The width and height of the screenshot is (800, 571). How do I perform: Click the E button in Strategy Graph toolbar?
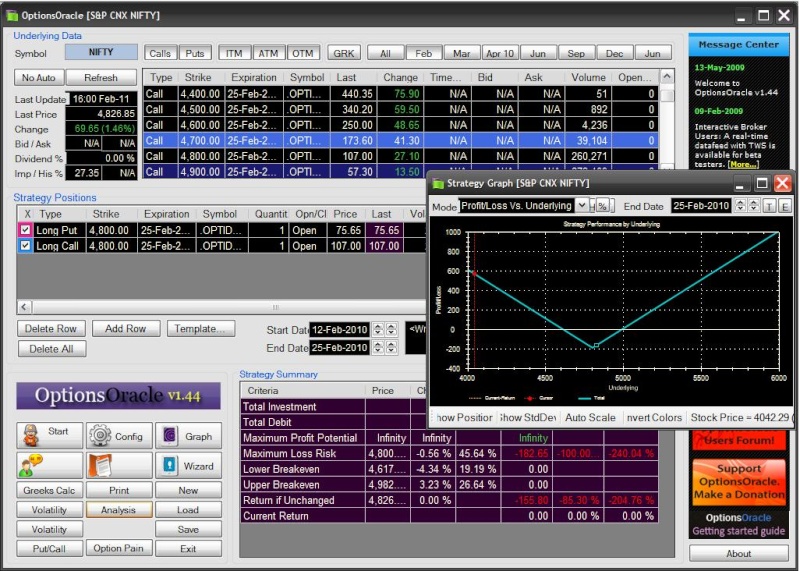[x=784, y=206]
